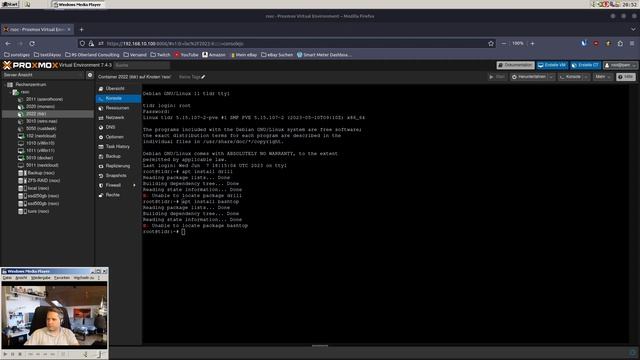This screenshot has width=640, height=360.
Task: Edit container tags with pencil icon
Action: (x=203, y=77)
